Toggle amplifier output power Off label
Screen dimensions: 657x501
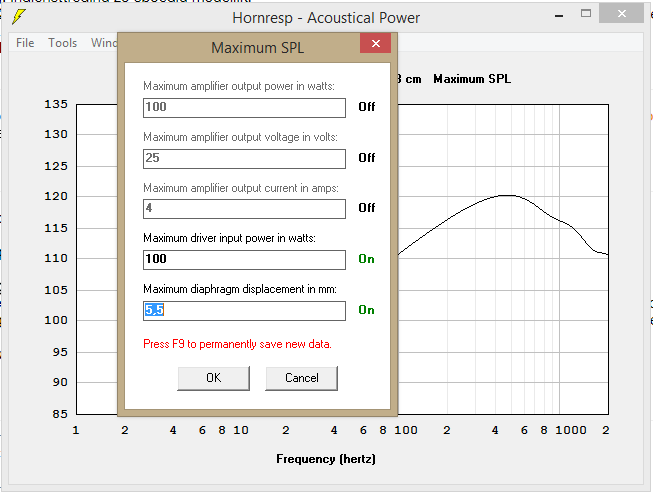point(367,107)
